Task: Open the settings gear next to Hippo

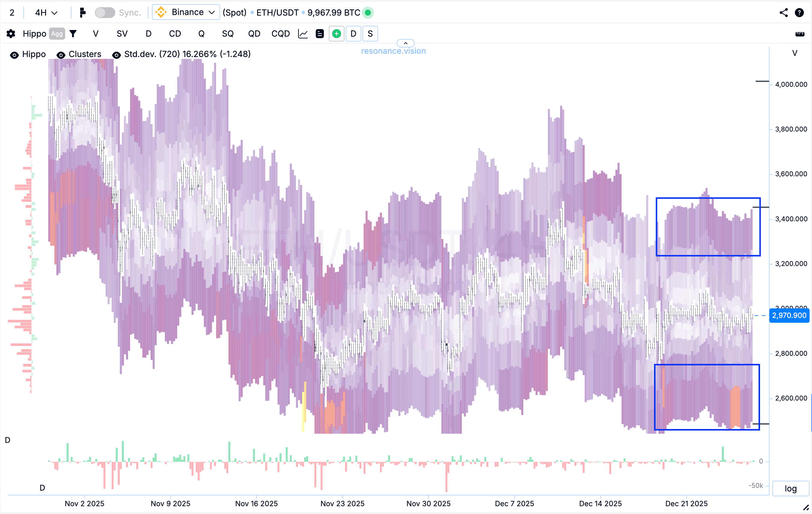Action: coord(11,34)
